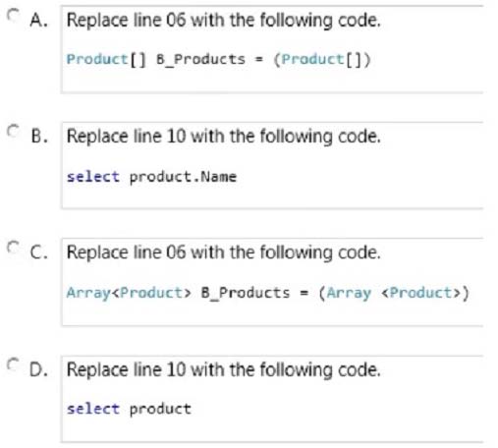Click the select product code in option D
498x448 pixels.
click(x=129, y=410)
